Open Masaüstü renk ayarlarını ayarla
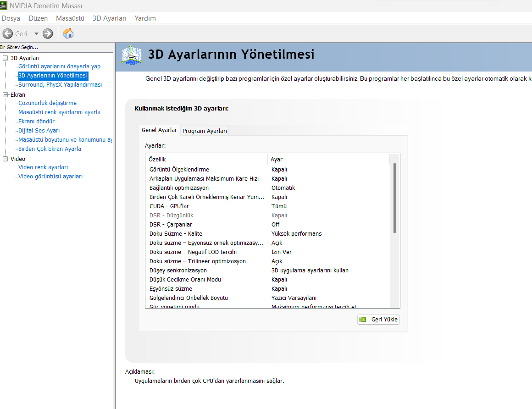Image resolution: width=532 pixels, height=409 pixels. click(59, 112)
